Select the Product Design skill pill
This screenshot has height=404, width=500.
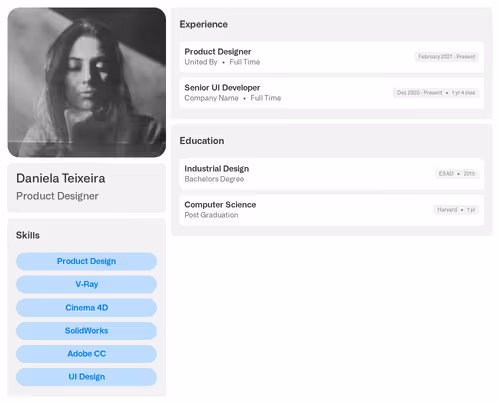click(x=86, y=261)
